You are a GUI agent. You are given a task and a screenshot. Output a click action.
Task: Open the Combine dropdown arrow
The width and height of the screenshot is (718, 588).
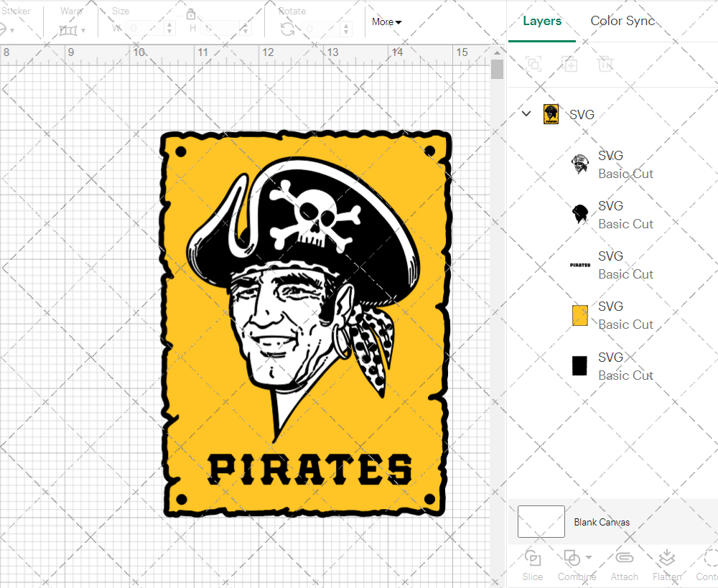point(589,557)
